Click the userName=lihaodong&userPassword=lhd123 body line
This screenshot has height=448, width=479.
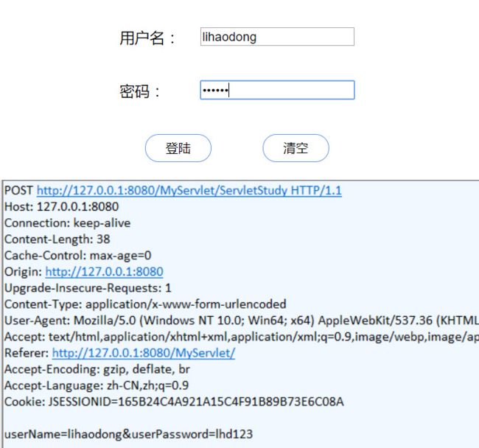(x=129, y=434)
